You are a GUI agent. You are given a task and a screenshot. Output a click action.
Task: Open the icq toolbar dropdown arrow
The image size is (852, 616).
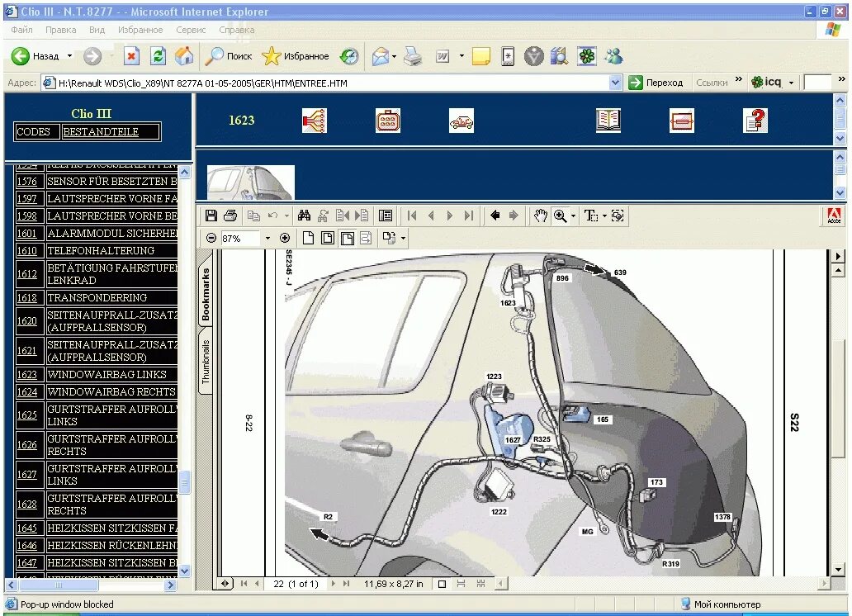click(x=791, y=83)
